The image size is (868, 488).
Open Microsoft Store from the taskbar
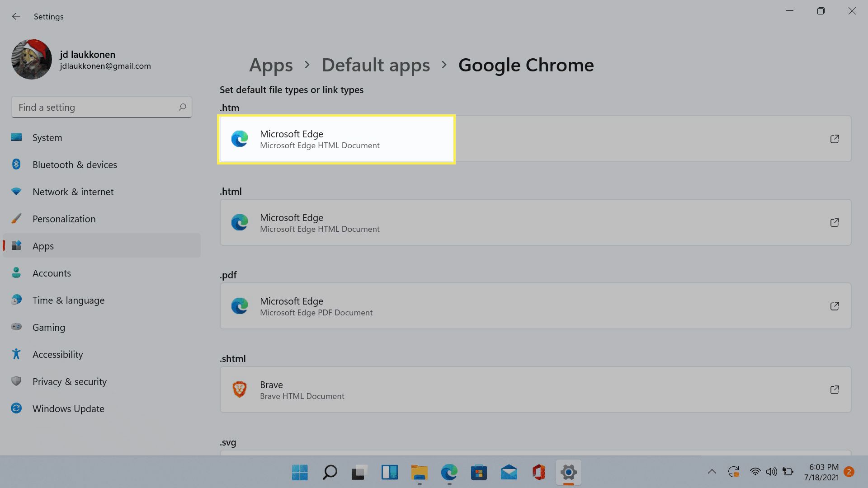tap(479, 473)
